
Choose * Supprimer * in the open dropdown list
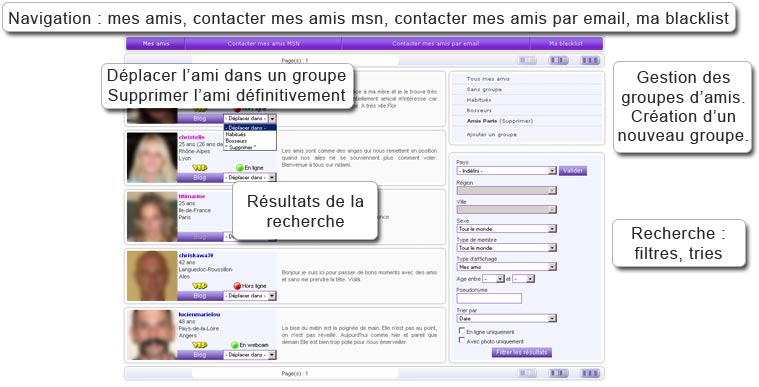(250, 147)
